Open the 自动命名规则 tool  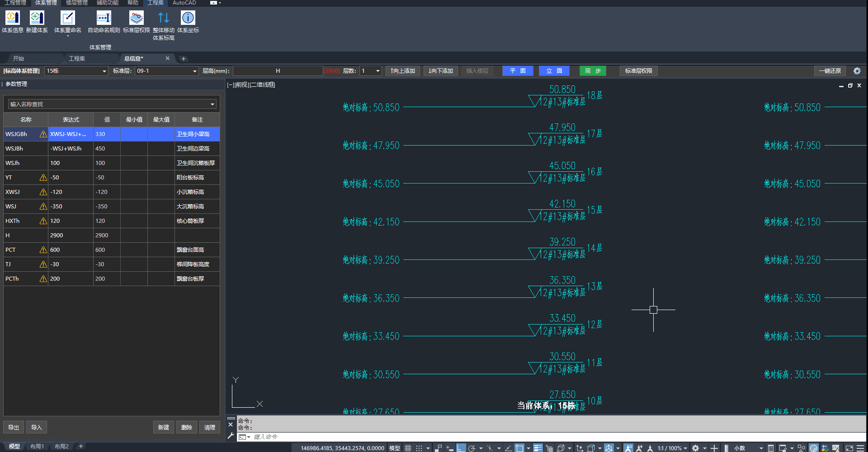pyautogui.click(x=104, y=18)
